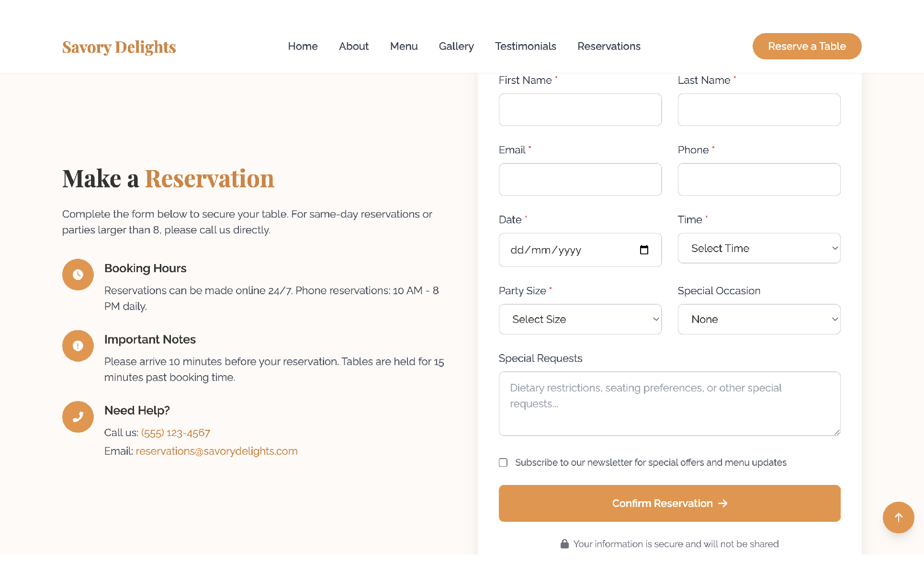Click the scroll-to-top arrow button
This screenshot has width=924, height=575.
898,517
